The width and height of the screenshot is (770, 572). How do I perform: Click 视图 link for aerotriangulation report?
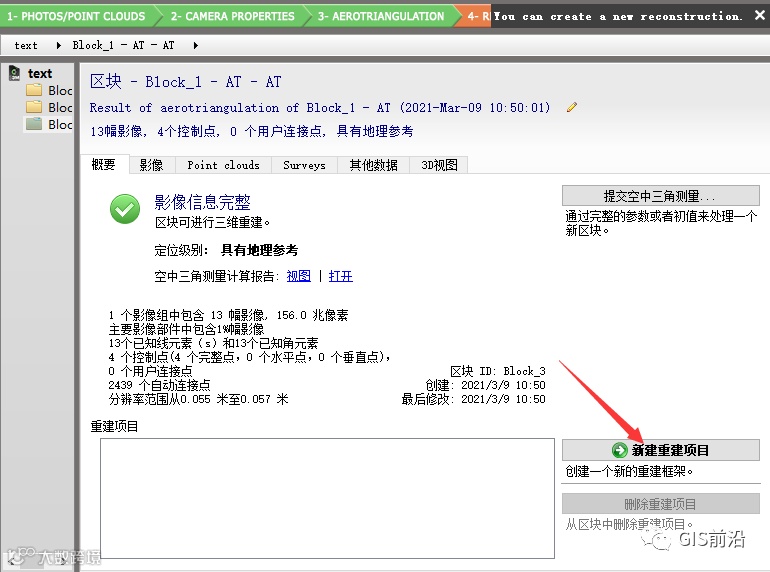[299, 276]
